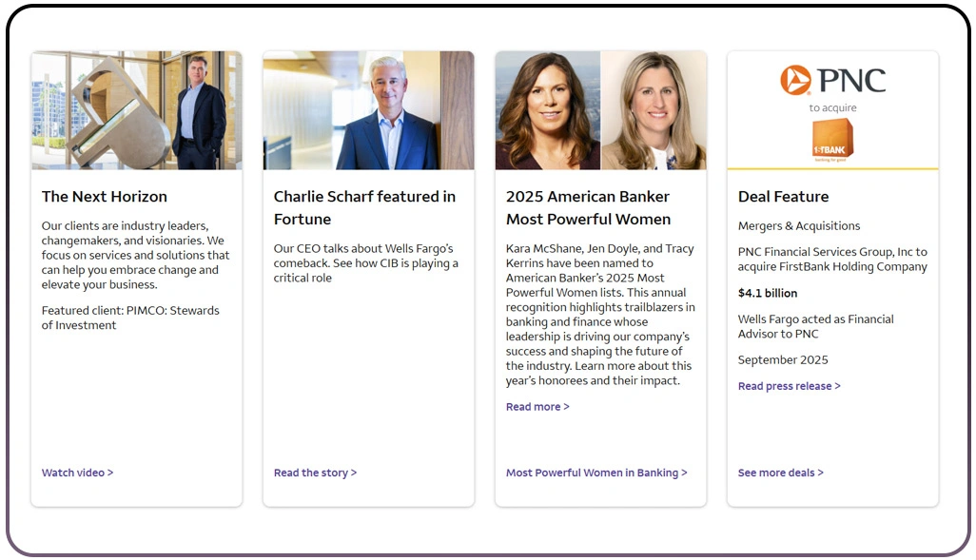The image size is (976, 560).
Task: Click "Most Powerful Women in Banking" link
Action: [x=593, y=473]
